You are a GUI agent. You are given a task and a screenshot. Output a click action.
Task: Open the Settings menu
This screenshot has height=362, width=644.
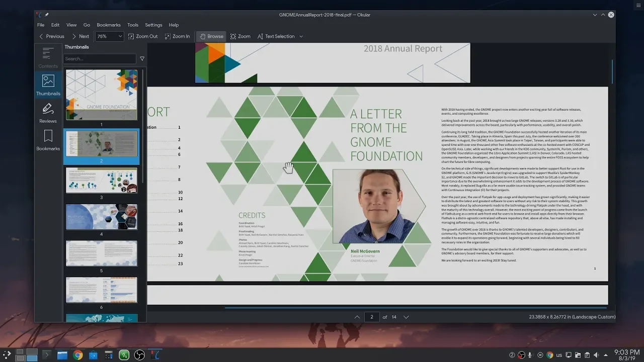153,25
